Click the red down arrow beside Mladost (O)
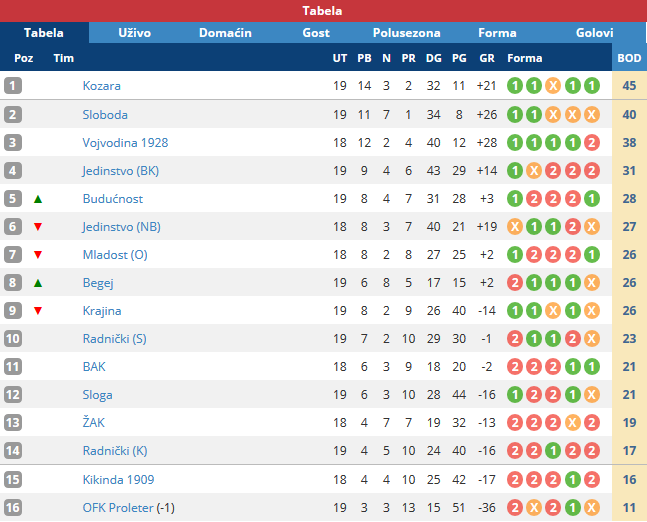 pyautogui.click(x=38, y=255)
